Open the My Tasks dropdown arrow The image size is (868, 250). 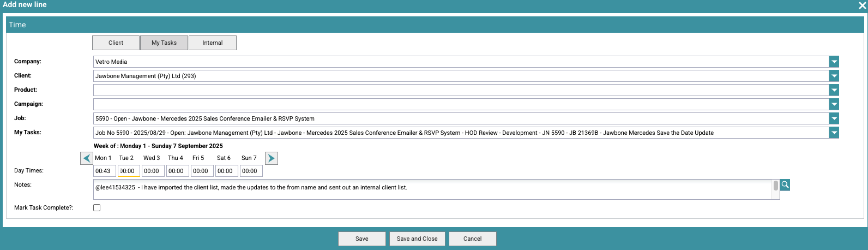coord(834,133)
